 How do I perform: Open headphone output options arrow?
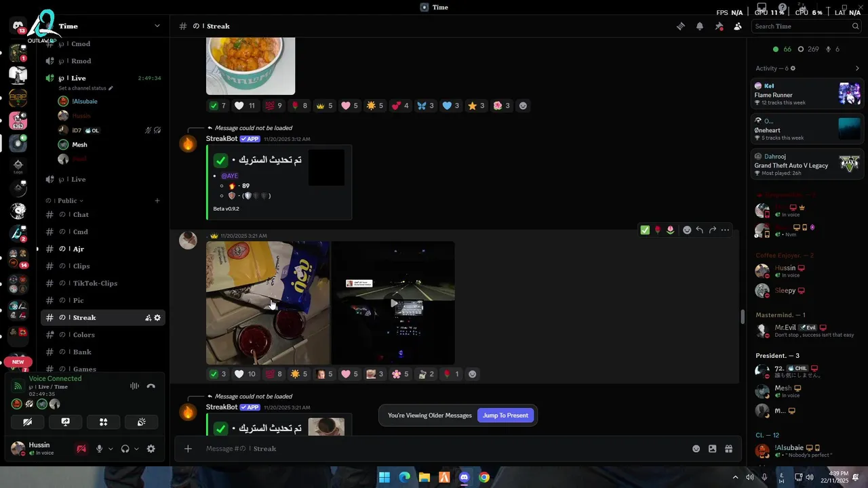click(136, 449)
